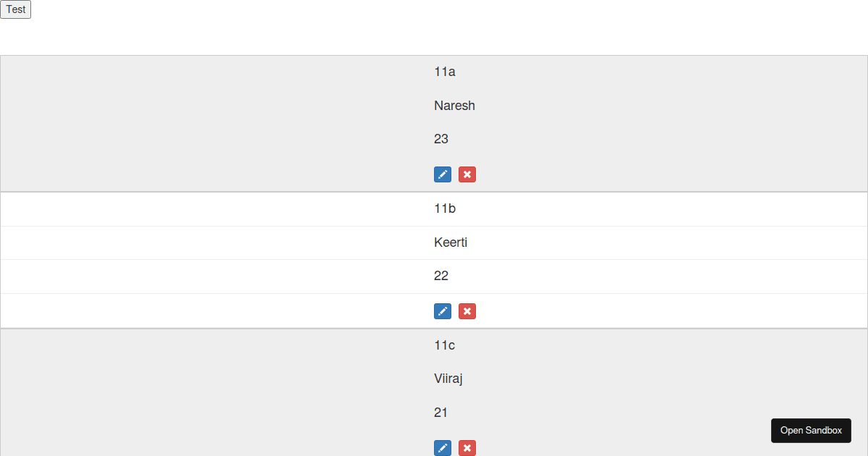The height and width of the screenshot is (456, 868).
Task: Select the 11c ID cell
Action: [445, 345]
